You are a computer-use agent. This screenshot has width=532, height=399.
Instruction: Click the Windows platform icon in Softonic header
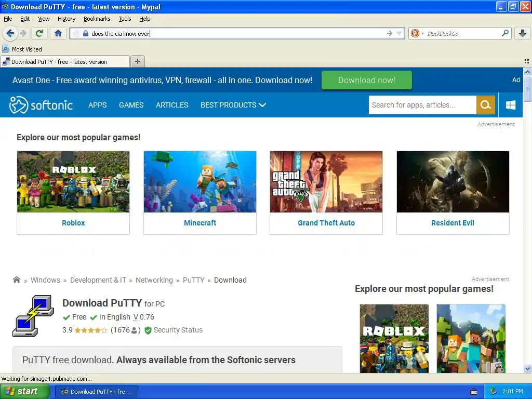pyautogui.click(x=511, y=105)
